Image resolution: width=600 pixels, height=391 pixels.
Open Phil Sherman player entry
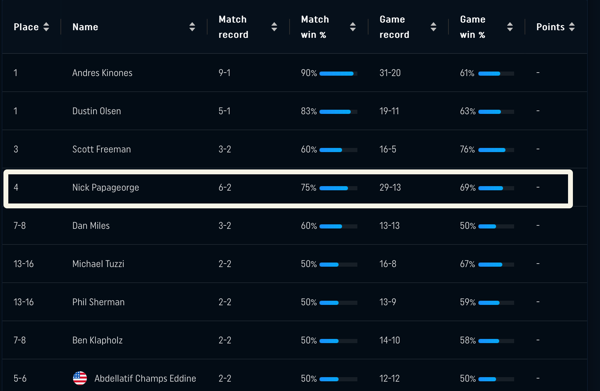point(98,302)
